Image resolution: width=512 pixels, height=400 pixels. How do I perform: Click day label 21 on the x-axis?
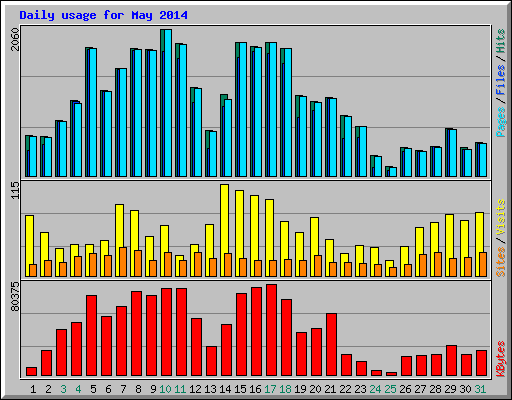pos(330,389)
